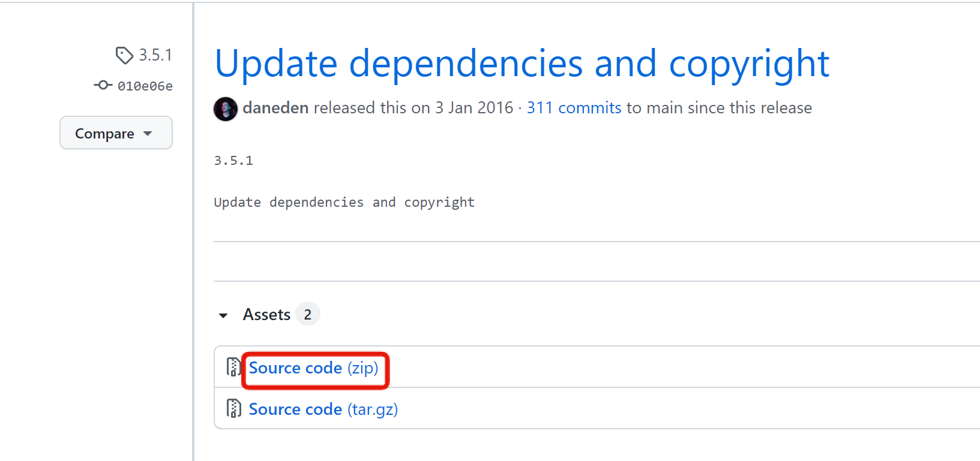This screenshot has height=461, width=980.
Task: Visit the daneden username link
Action: (x=275, y=108)
